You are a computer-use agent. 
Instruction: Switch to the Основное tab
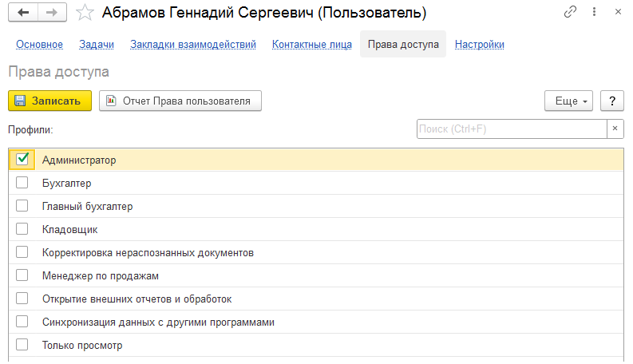pos(40,45)
